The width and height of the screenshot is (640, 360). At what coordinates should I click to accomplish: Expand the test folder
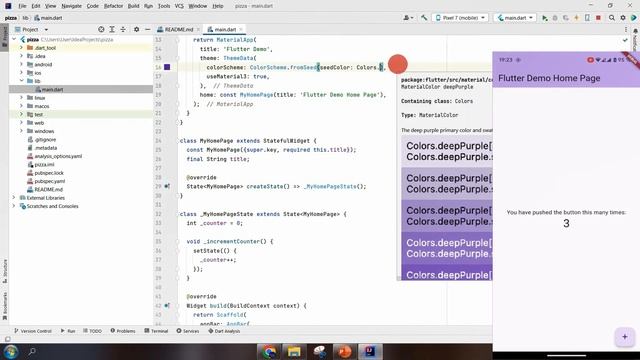tap(22, 114)
